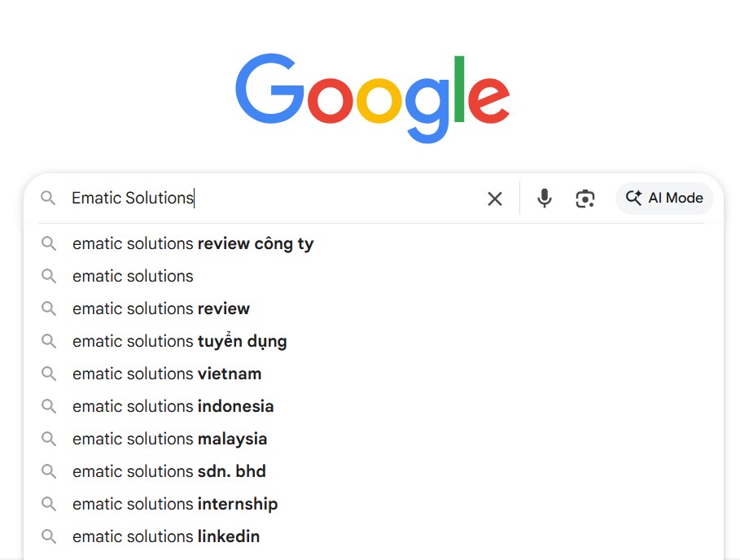Click magnifier icon beside 'review công ty' suggestion
The height and width of the screenshot is (560, 740).
click(49, 243)
